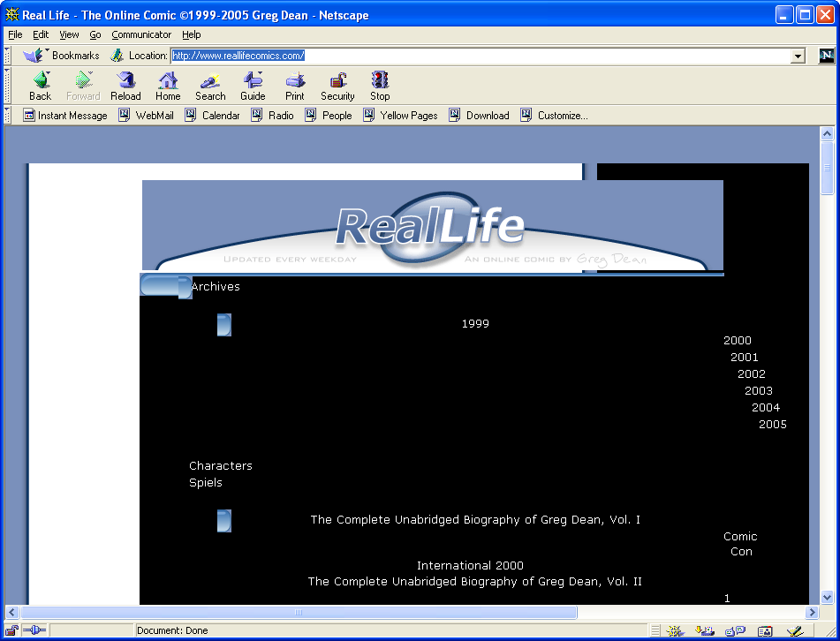Open Mailbox icon in status bar
Viewport: 840px width, 641px height.
pyautogui.click(x=705, y=630)
